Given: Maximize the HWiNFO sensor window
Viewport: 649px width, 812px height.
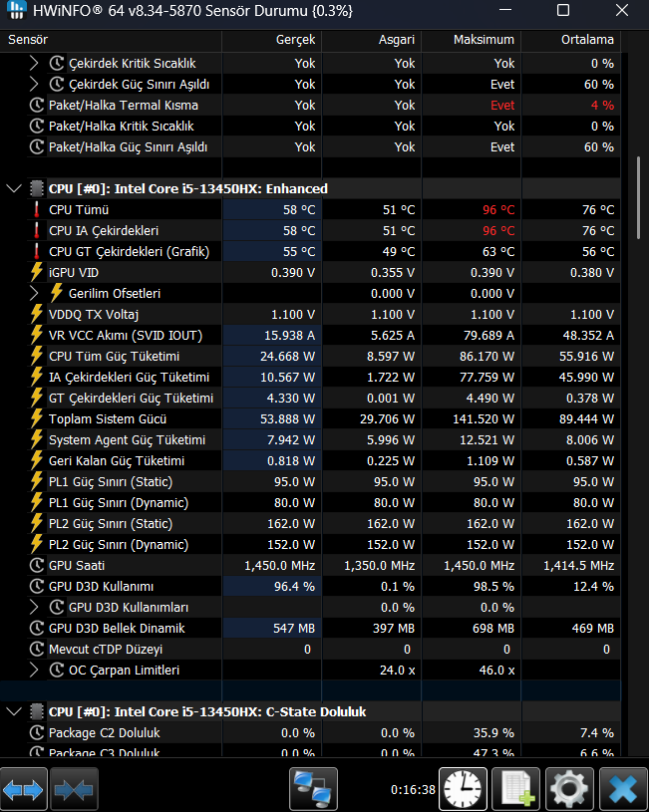Looking at the screenshot, I should pos(563,10).
